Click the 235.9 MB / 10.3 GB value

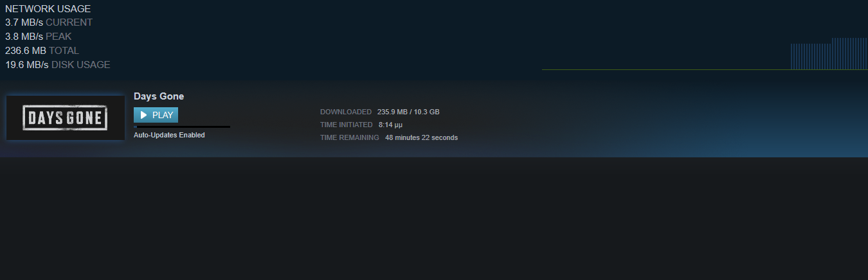coord(408,112)
